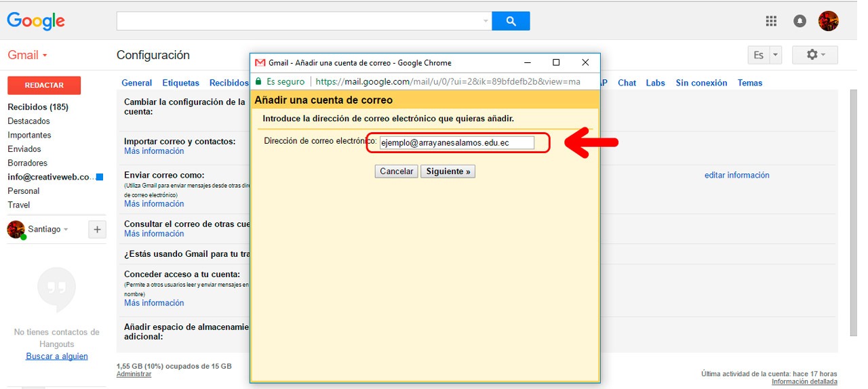Click the plus button in Hangouts
868x389 pixels.
tap(97, 230)
